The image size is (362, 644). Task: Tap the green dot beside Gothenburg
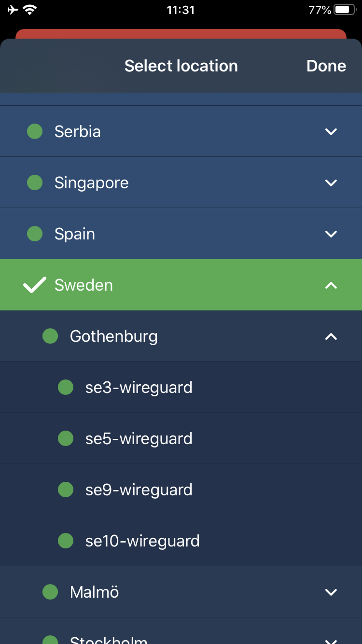(x=50, y=336)
